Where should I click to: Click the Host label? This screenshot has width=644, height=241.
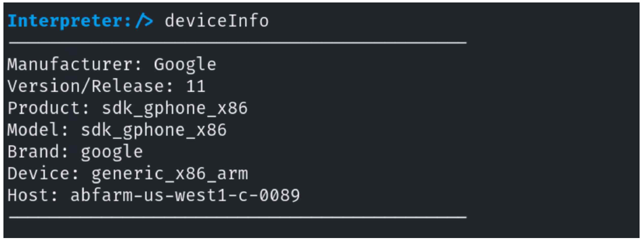click(x=33, y=195)
